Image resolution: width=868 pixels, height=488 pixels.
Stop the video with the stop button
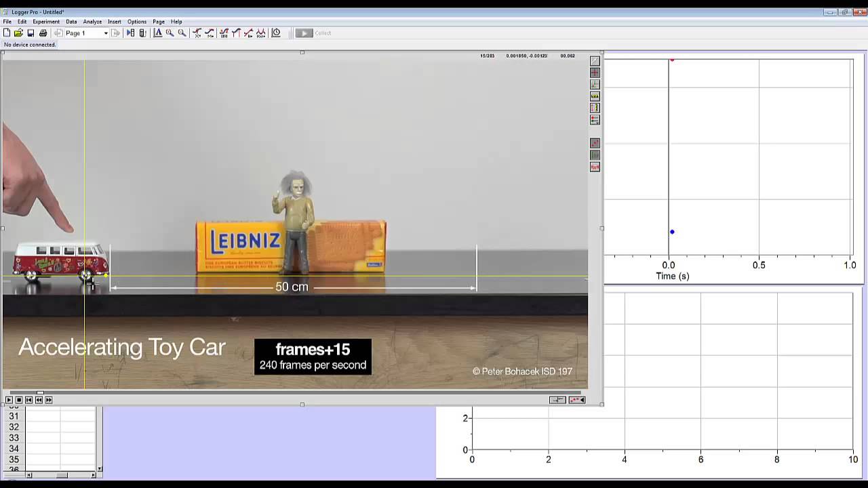(19, 400)
